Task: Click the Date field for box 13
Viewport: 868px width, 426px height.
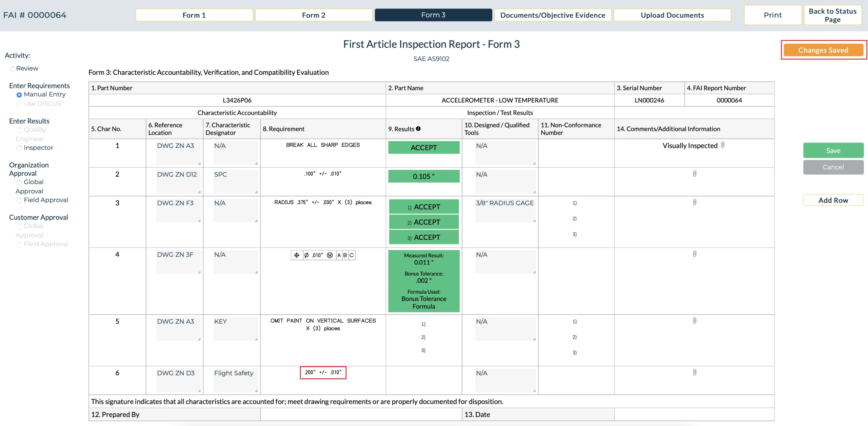Action: (x=694, y=414)
